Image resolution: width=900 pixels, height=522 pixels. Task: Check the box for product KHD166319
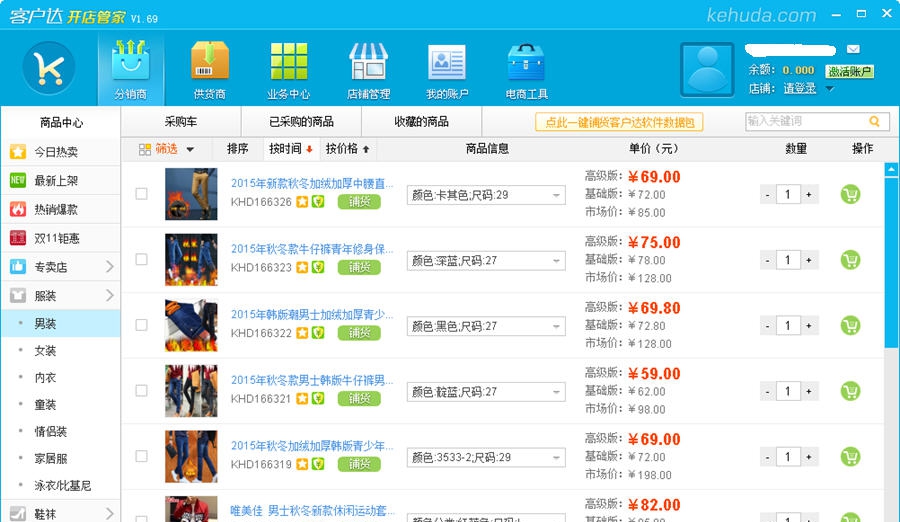click(x=141, y=456)
